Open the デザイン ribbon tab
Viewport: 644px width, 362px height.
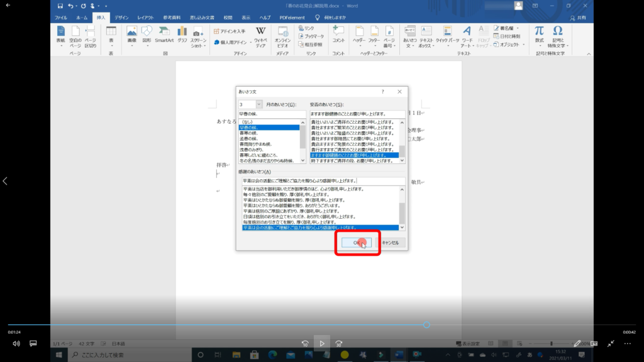pos(121,18)
